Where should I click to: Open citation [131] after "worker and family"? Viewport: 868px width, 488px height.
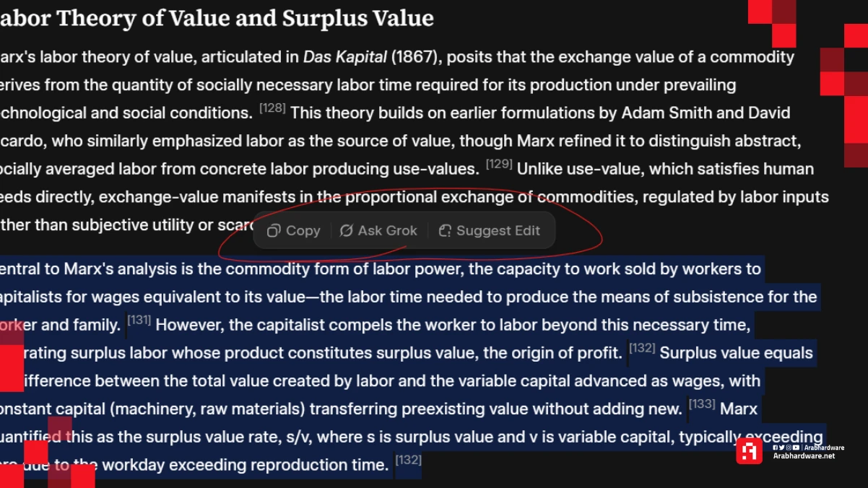(x=139, y=321)
